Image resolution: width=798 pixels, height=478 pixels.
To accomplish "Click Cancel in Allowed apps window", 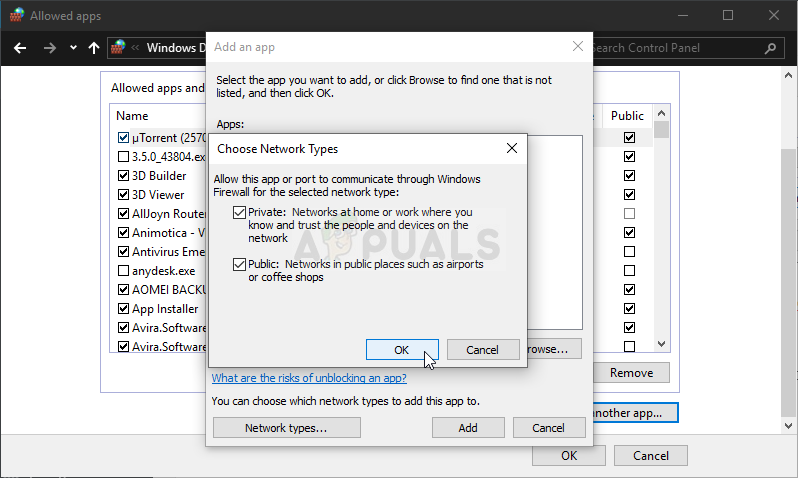I will pyautogui.click(x=651, y=456).
